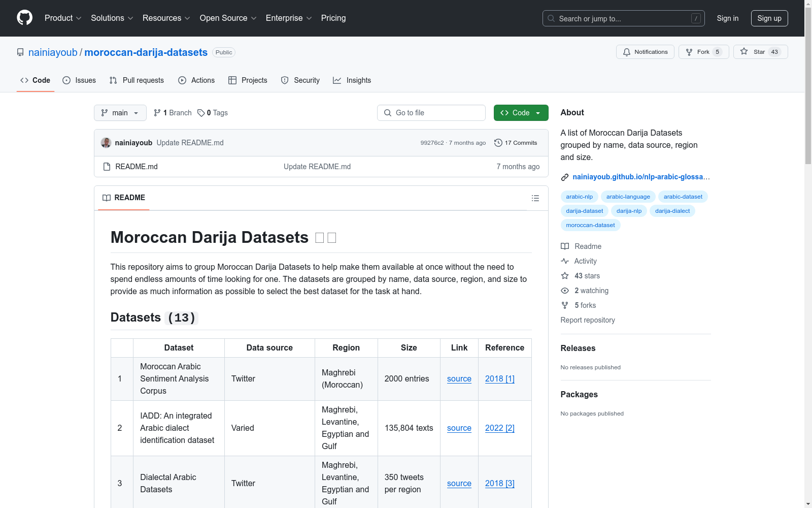This screenshot has height=508, width=812.
Task: Open the Resources dropdown
Action: point(166,18)
